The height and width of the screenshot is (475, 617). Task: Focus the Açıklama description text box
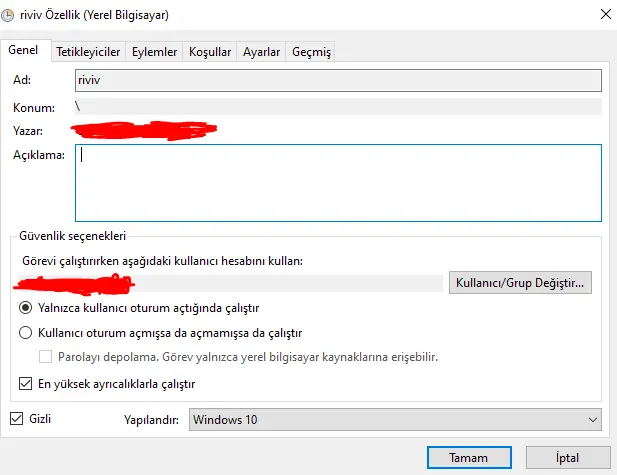pyautogui.click(x=338, y=183)
